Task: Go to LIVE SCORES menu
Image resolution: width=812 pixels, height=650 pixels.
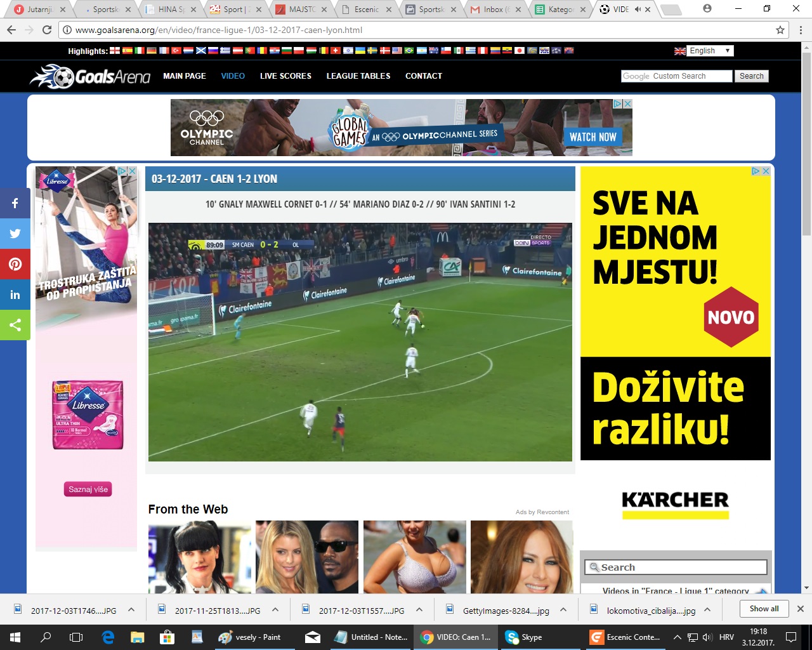Action: coord(285,76)
